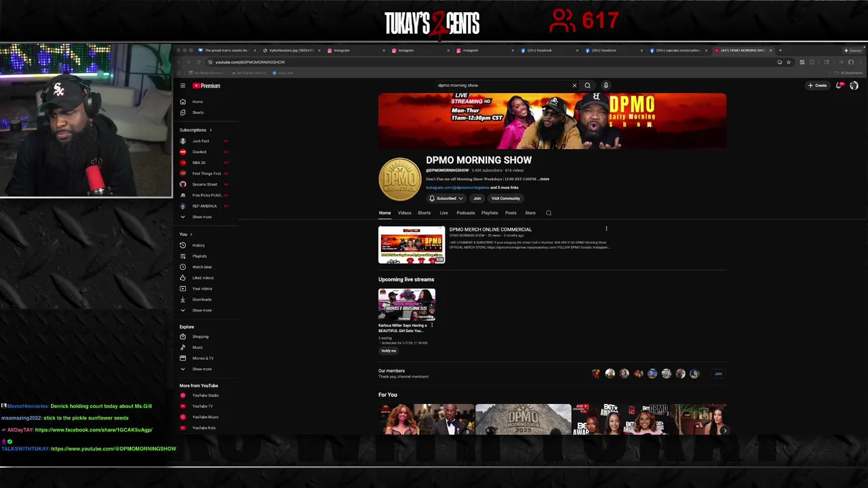Click the Join button beside Subscribed
The width and height of the screenshot is (868, 488).
[x=477, y=199]
